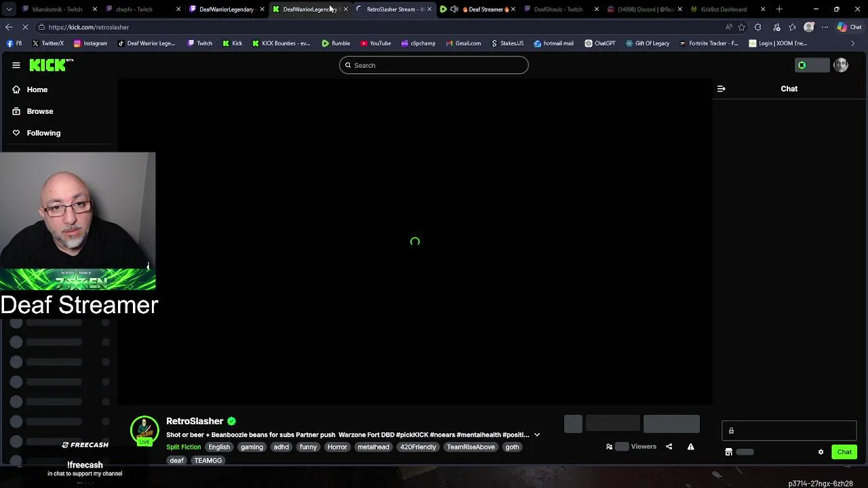This screenshot has width=868, height=488.
Task: Open the browser tab list dropdown
Action: point(9,9)
